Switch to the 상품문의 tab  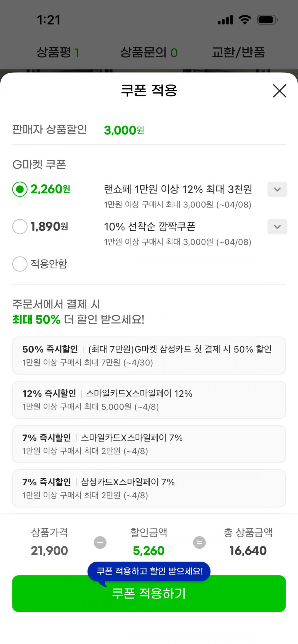tap(149, 52)
